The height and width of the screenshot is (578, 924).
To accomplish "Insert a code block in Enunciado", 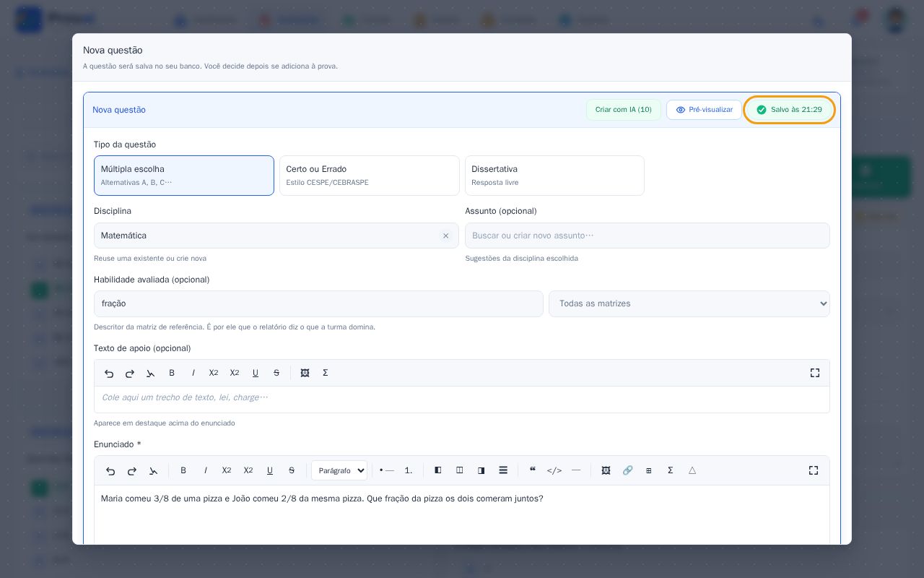I will pos(554,470).
